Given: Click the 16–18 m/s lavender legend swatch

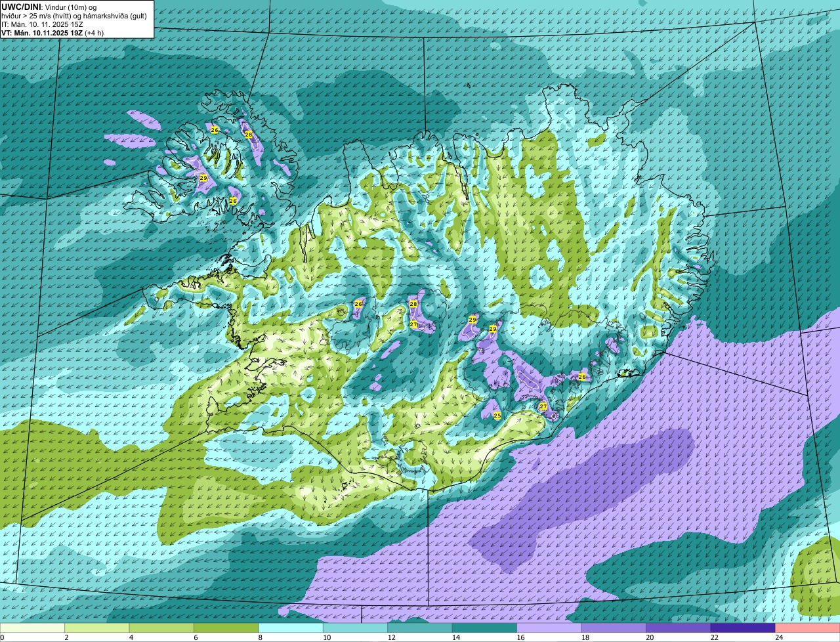Looking at the screenshot, I should coord(550,628).
